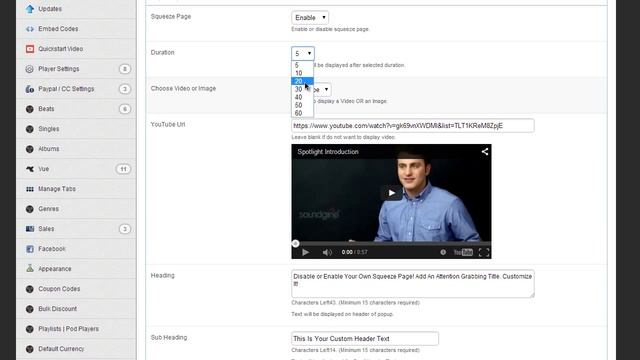Click the Paypal / CC Settings icon
Image resolution: width=640 pixels, height=360 pixels.
click(x=30, y=89)
